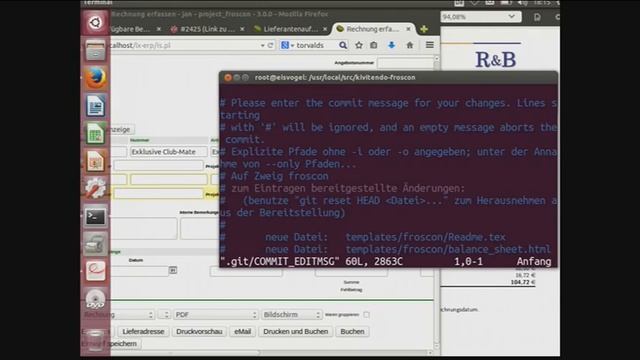Open the URL bar history dropdown arrow
The image size is (640, 360).
262,46
